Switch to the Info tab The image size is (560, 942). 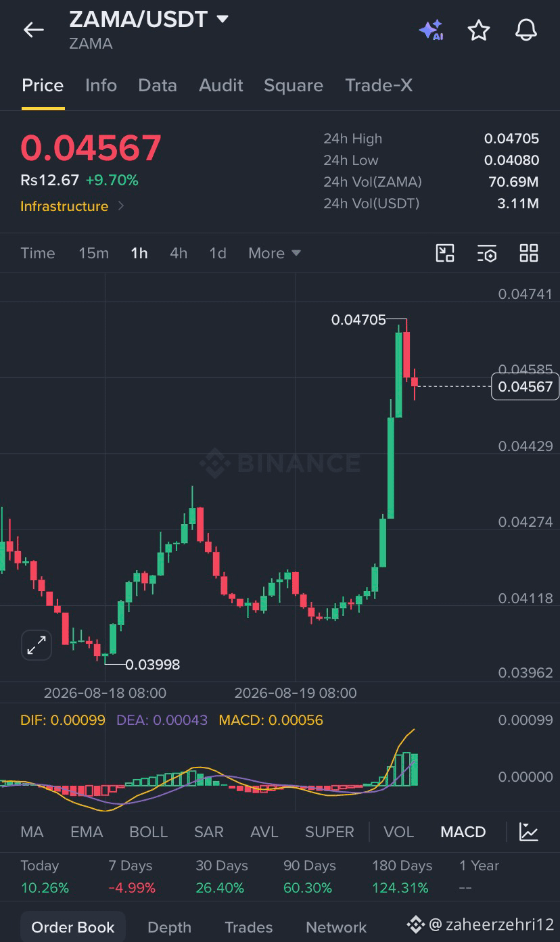pos(101,85)
